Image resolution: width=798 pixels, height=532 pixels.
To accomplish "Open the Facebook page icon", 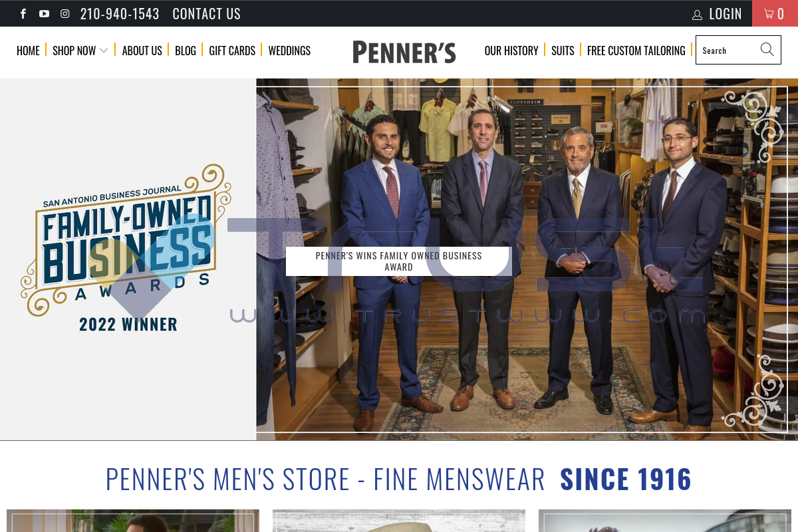I will click(23, 13).
